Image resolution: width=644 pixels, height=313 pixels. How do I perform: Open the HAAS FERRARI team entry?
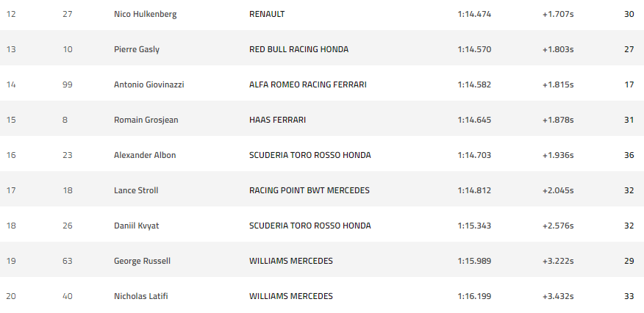[277, 120]
